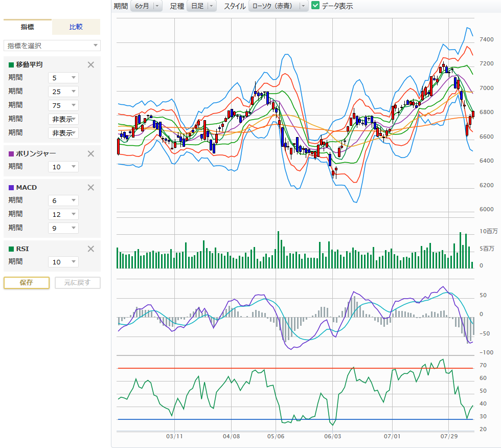Change the moving average period 75 dropdown
This screenshot has height=448, width=501.
click(63, 105)
